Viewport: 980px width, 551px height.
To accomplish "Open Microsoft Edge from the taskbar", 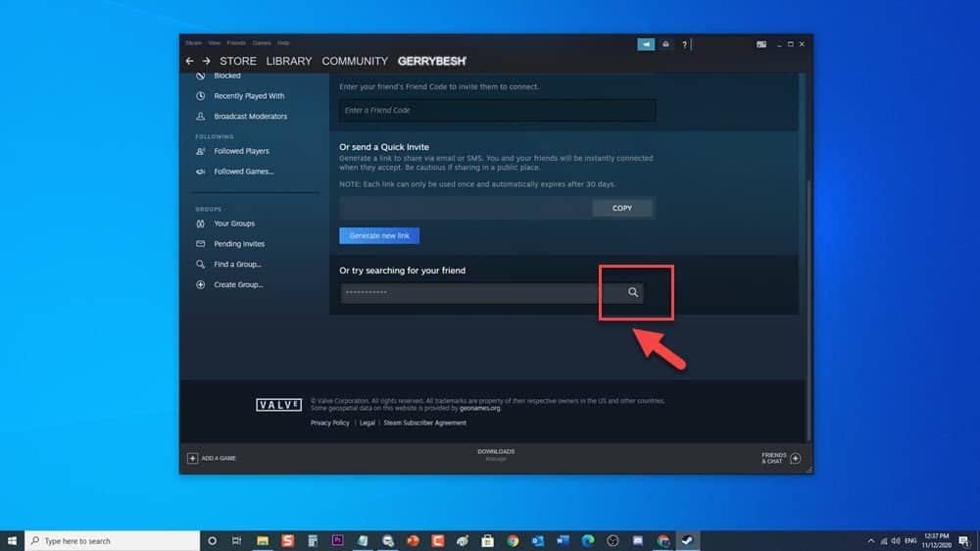I will coord(587,541).
